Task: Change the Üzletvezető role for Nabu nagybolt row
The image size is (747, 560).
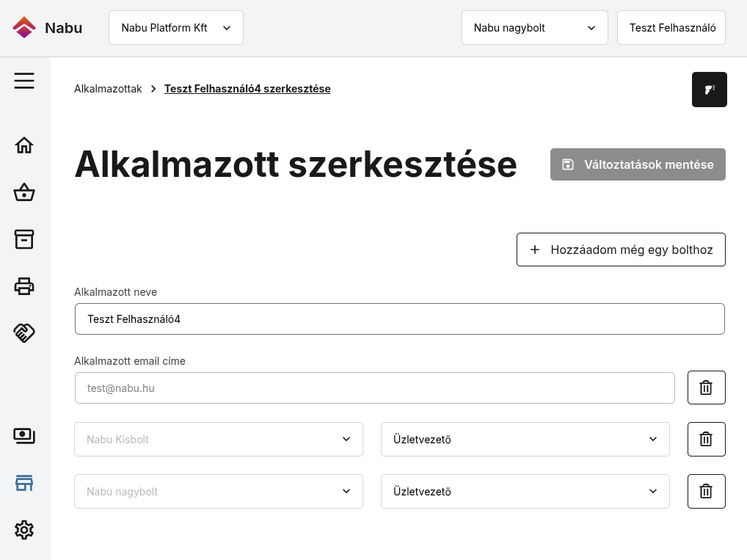Action: pos(525,491)
